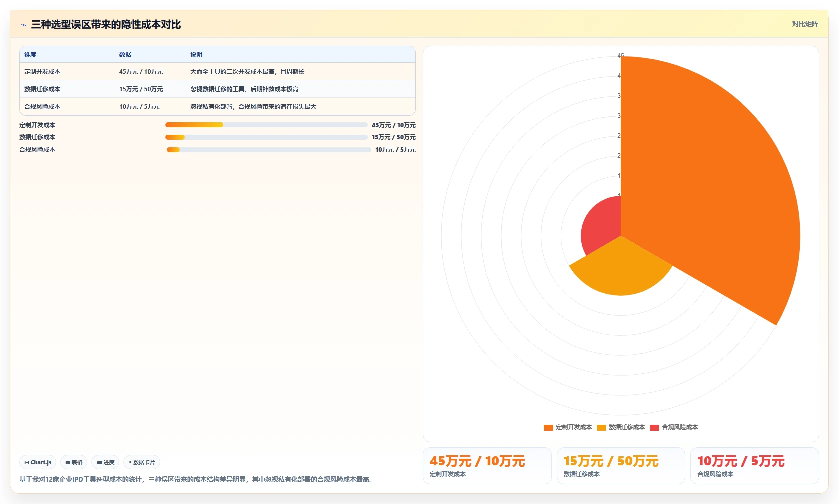Click the 对比矩阵 label in header
Image resolution: width=839 pixels, height=504 pixels.
(805, 24)
